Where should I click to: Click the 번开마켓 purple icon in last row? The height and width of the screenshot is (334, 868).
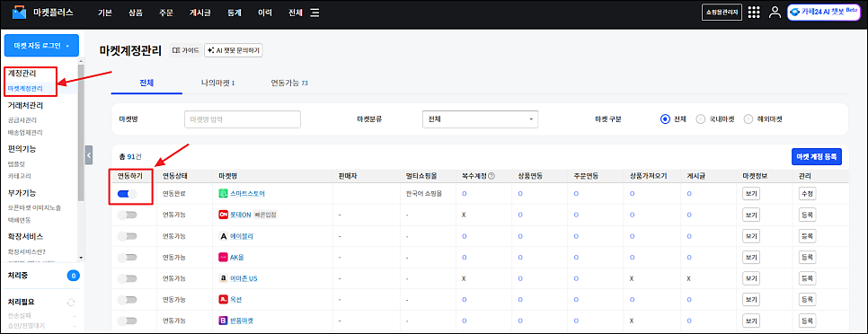click(223, 321)
